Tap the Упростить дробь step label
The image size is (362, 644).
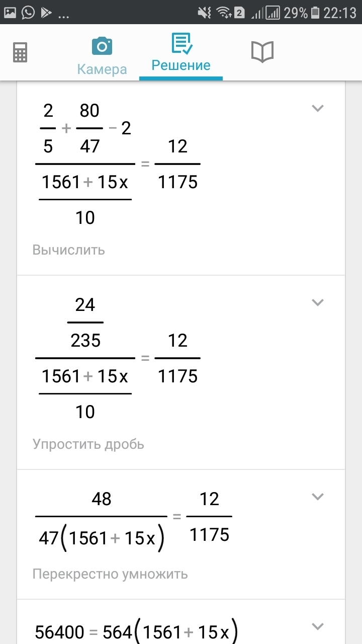(x=88, y=444)
